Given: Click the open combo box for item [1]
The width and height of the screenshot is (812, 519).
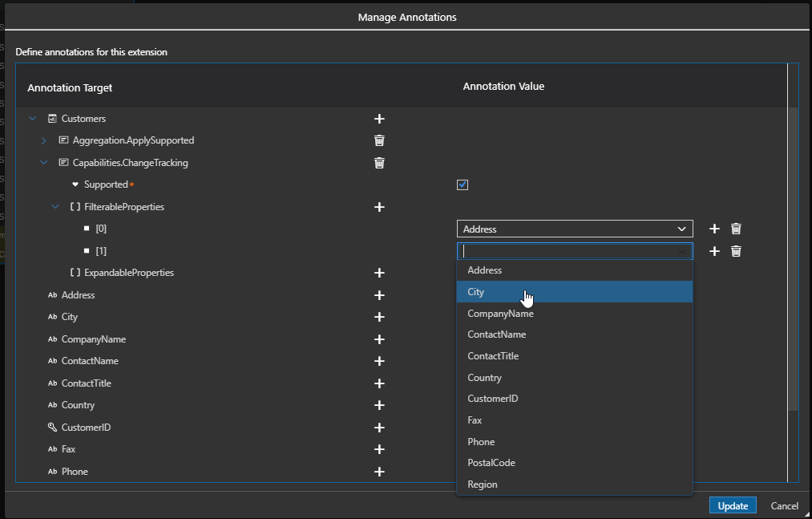Looking at the screenshot, I should click(575, 251).
